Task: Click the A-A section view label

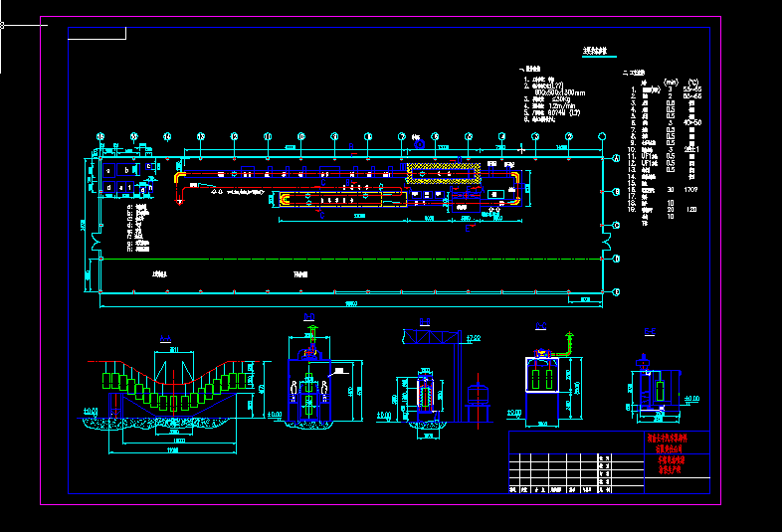Action: point(165,339)
